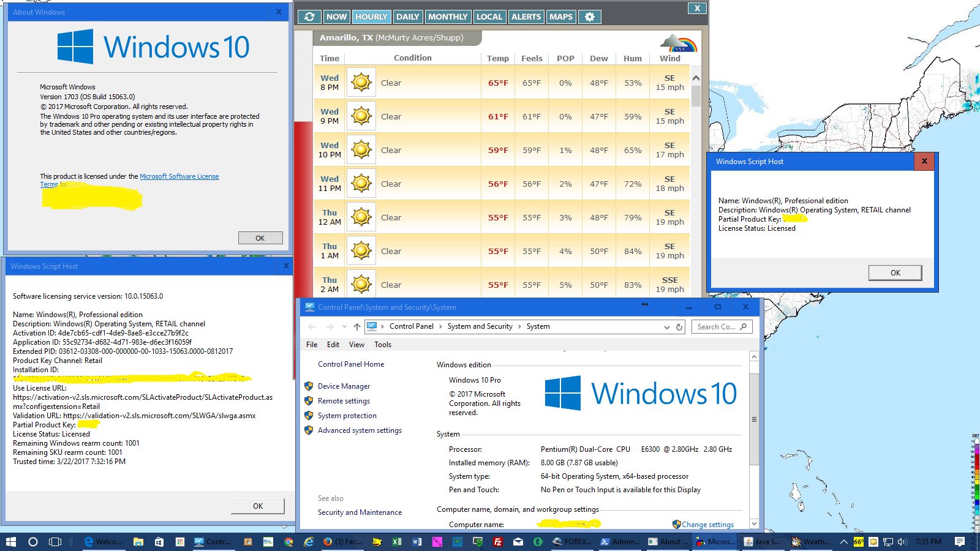The width and height of the screenshot is (980, 551).
Task: Launch Microsoft Store from the taskbar
Action: pos(159,542)
